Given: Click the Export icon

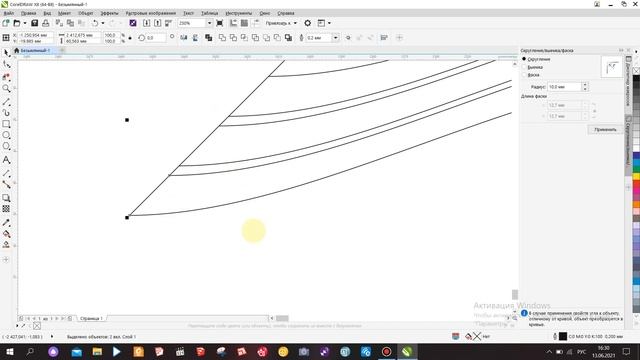Looking at the screenshot, I should point(158,23).
